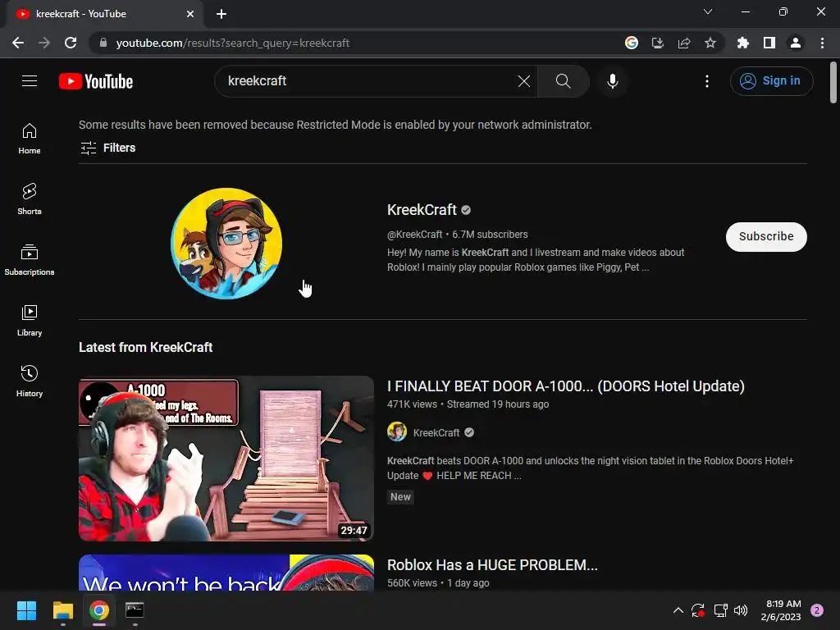Open the YouTube hamburger guide menu

30,81
